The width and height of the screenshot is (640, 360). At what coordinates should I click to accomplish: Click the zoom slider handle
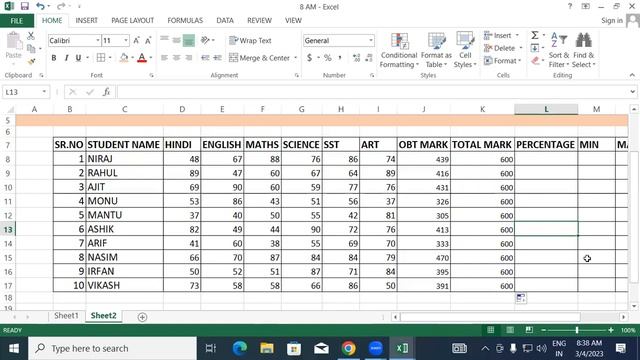click(x=577, y=330)
